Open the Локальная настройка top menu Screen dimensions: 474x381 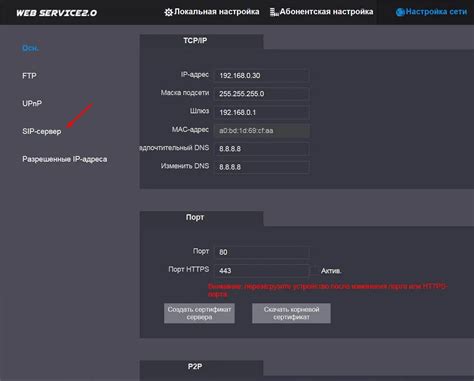[x=212, y=12]
